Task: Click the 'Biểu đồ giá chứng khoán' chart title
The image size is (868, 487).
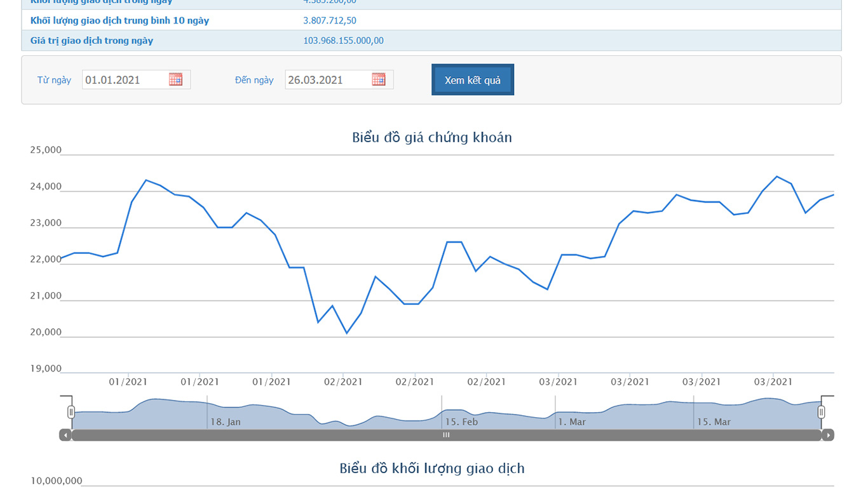Action: [431, 137]
